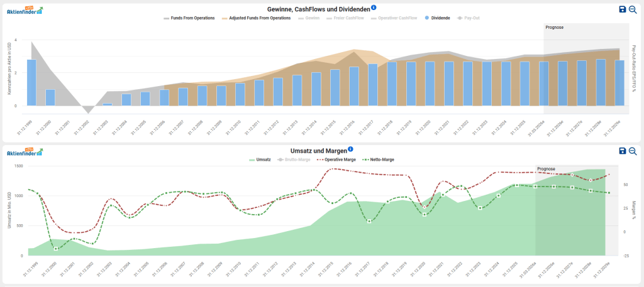This screenshot has width=644, height=287.
Task: Show the Operativer CashFlow series
Action: pyautogui.click(x=394, y=18)
